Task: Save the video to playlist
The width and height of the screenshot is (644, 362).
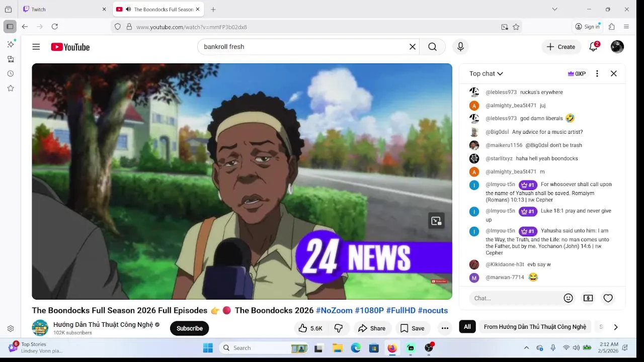Action: click(412, 328)
